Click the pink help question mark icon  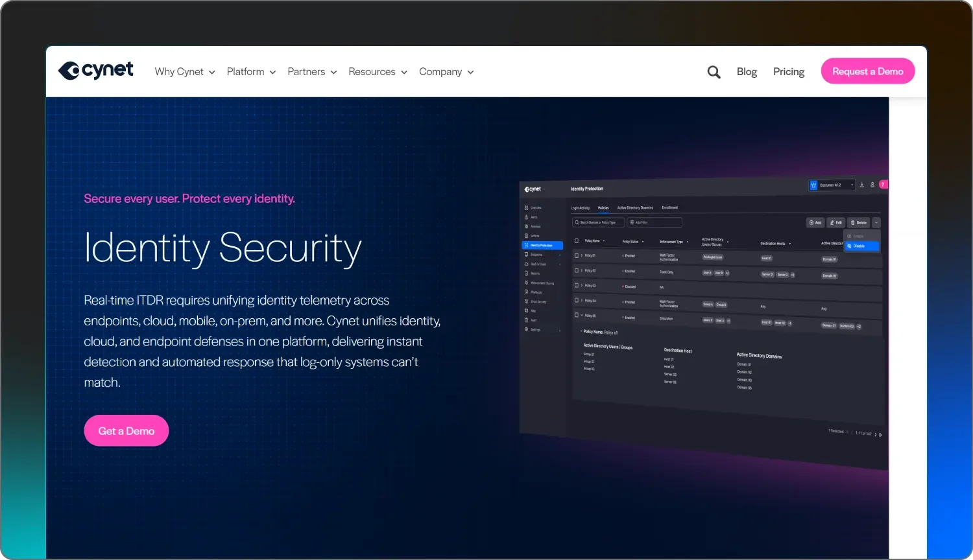[x=883, y=184]
